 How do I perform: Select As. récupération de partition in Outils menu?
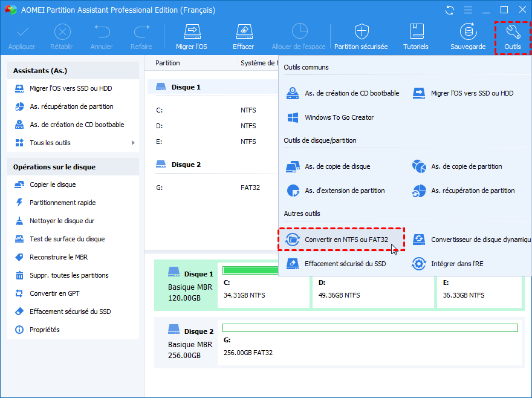click(464, 191)
